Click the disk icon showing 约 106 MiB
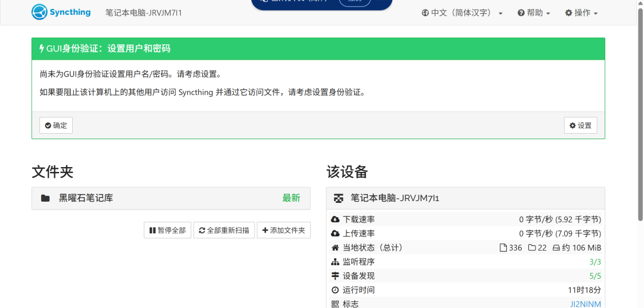Image resolution: width=644 pixels, height=308 pixels. click(556, 248)
